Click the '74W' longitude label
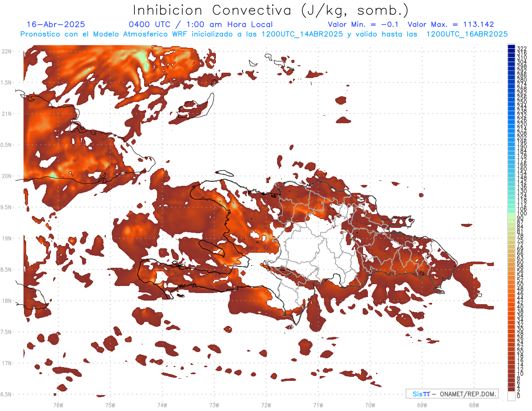Screen dimensions: 532x411 tap(162, 405)
